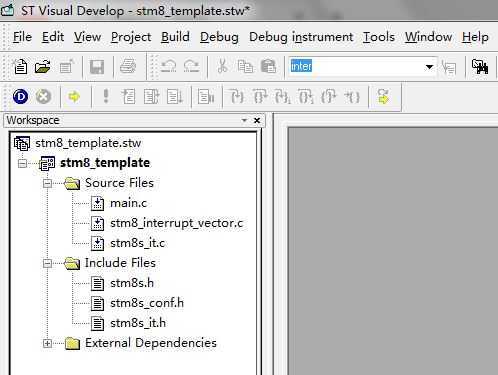Click the second brace breakpoint icon
Viewport: 498px width, 375px height.
click(x=260, y=97)
